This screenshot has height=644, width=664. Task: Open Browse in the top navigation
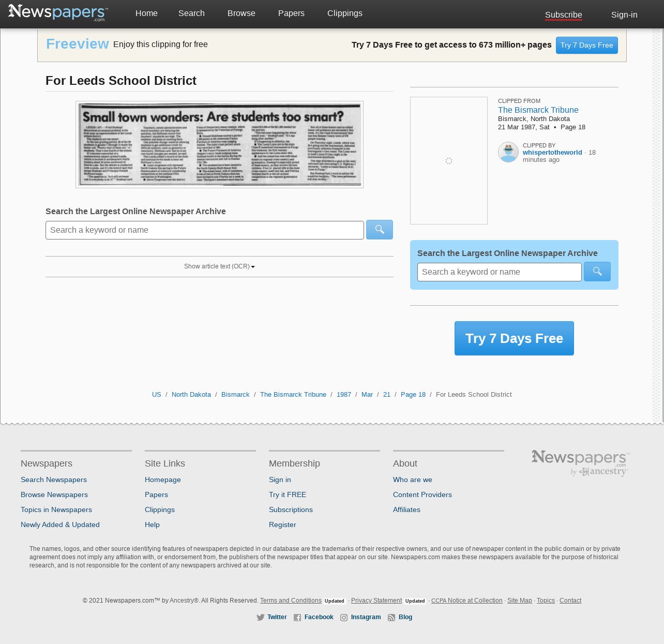242,13
